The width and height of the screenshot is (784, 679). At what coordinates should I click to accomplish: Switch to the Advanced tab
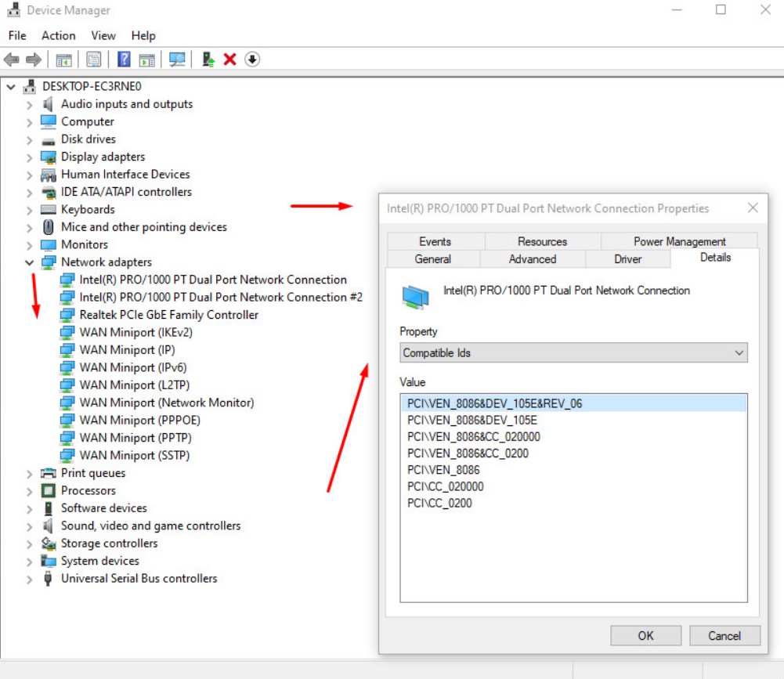533,259
